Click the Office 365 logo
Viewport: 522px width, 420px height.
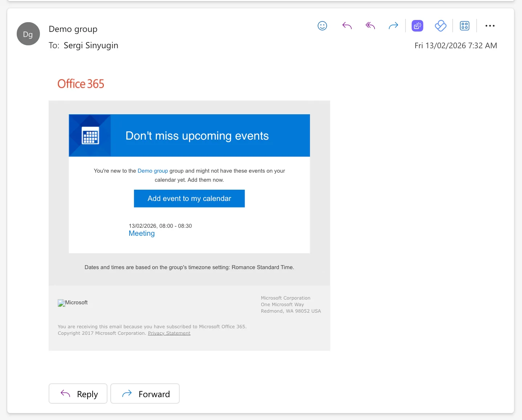[80, 83]
